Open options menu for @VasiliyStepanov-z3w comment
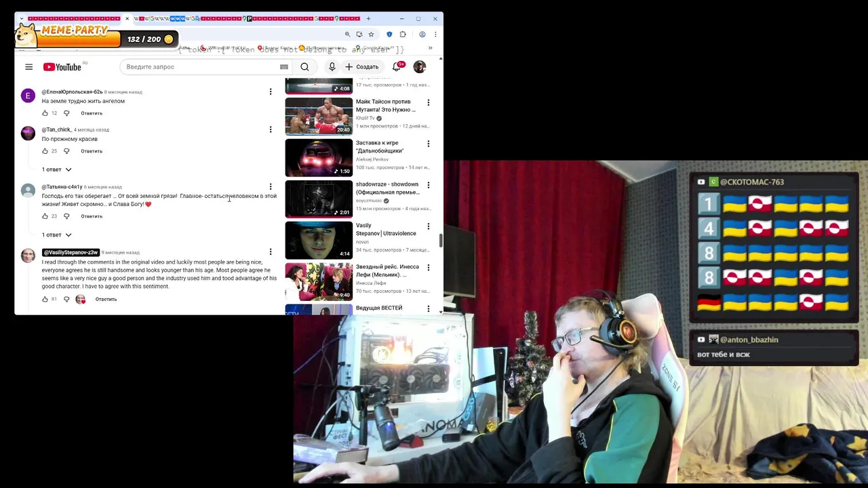 [271, 252]
